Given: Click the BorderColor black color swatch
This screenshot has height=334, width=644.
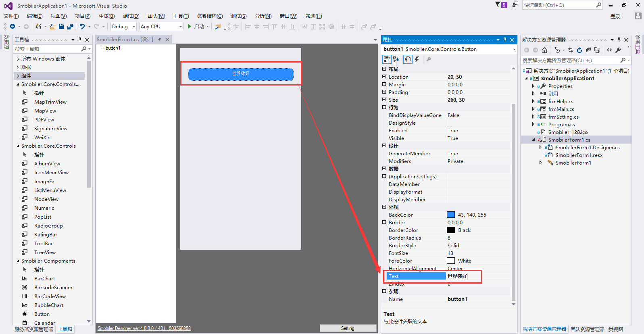Looking at the screenshot, I should pyautogui.click(x=451, y=230).
